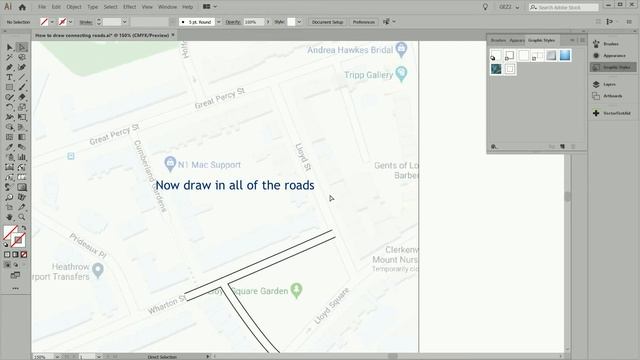Click the Preferences button

(364, 22)
